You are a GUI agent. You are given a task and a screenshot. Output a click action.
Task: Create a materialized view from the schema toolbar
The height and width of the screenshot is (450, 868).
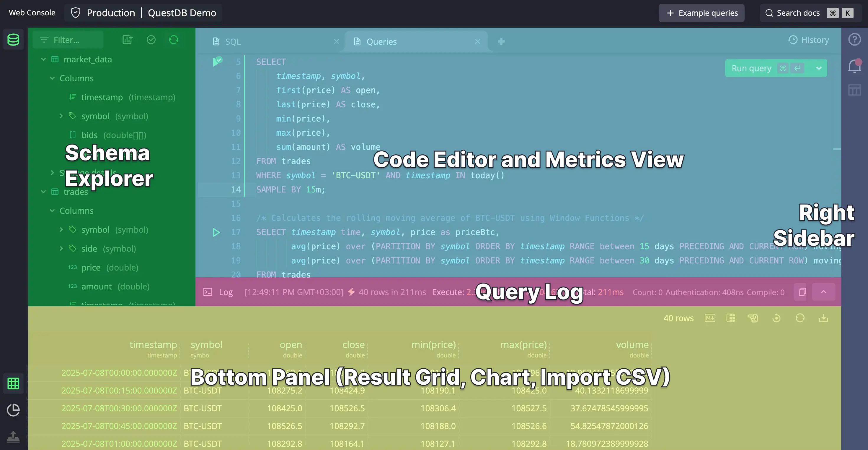click(127, 40)
